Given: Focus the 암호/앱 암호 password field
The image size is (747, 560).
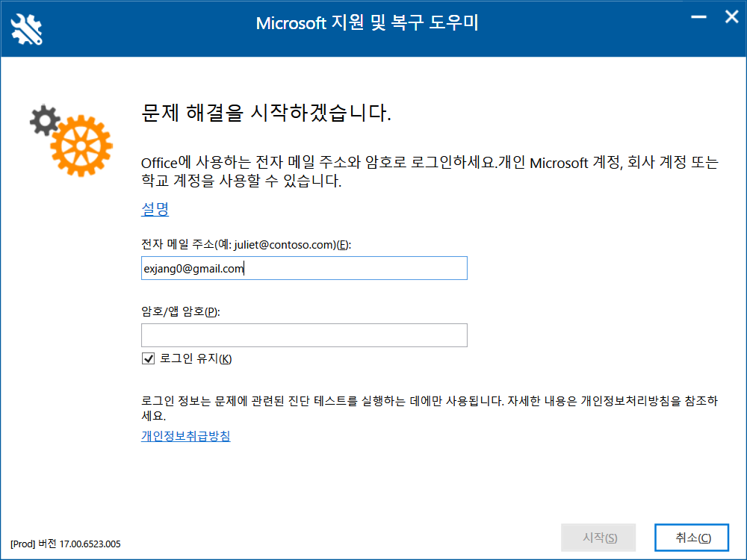Looking at the screenshot, I should pos(304,335).
